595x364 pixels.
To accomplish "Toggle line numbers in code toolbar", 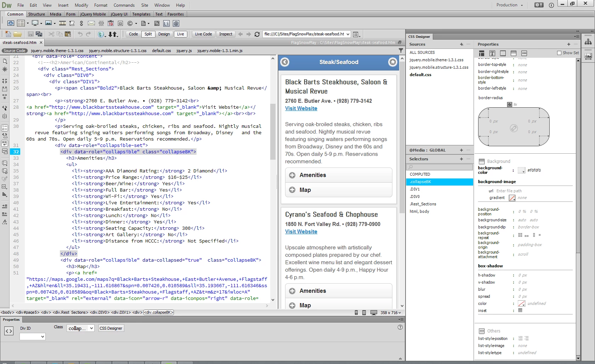I will pos(5,127).
